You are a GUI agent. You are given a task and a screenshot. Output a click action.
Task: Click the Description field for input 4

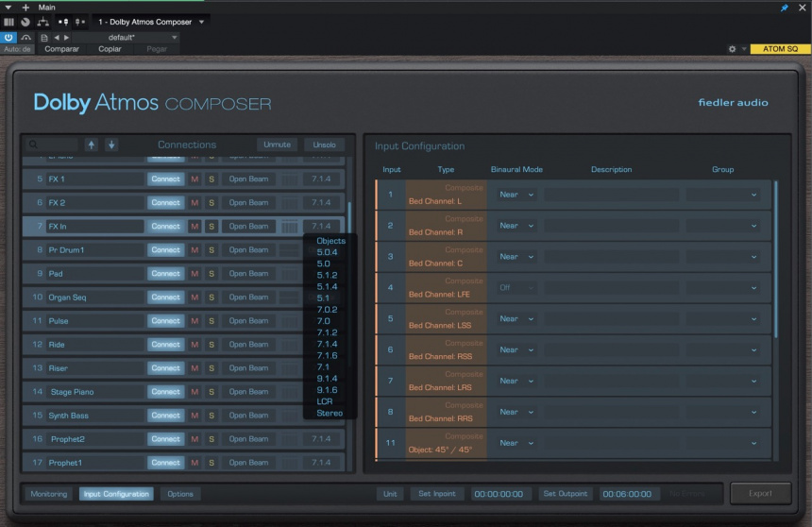(x=612, y=288)
